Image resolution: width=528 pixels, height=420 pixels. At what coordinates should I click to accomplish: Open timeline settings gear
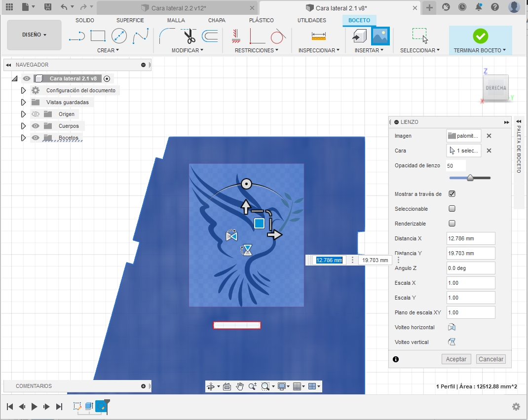click(x=516, y=407)
